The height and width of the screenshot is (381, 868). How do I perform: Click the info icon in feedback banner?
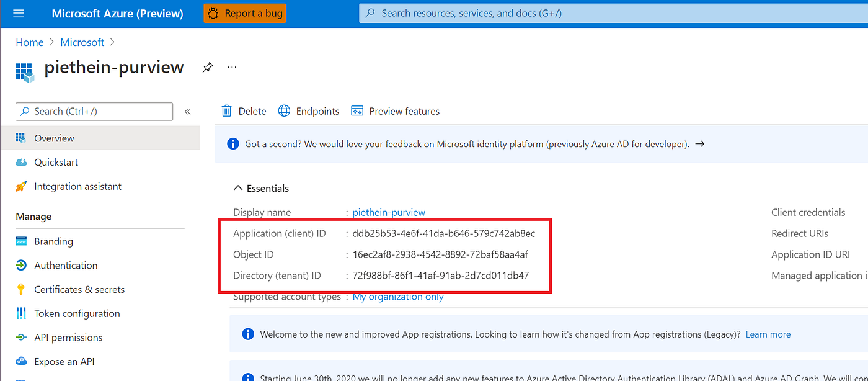pyautogui.click(x=233, y=144)
